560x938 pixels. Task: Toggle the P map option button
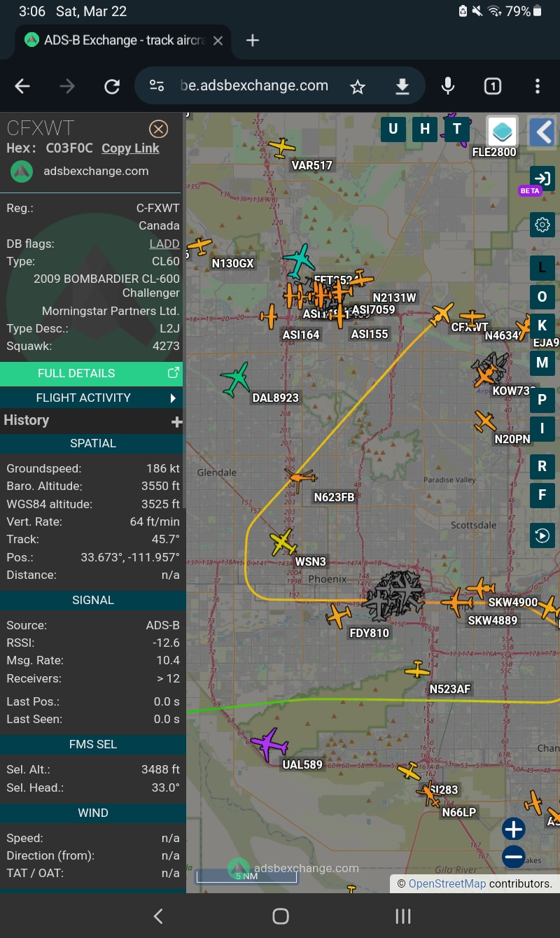pyautogui.click(x=542, y=400)
